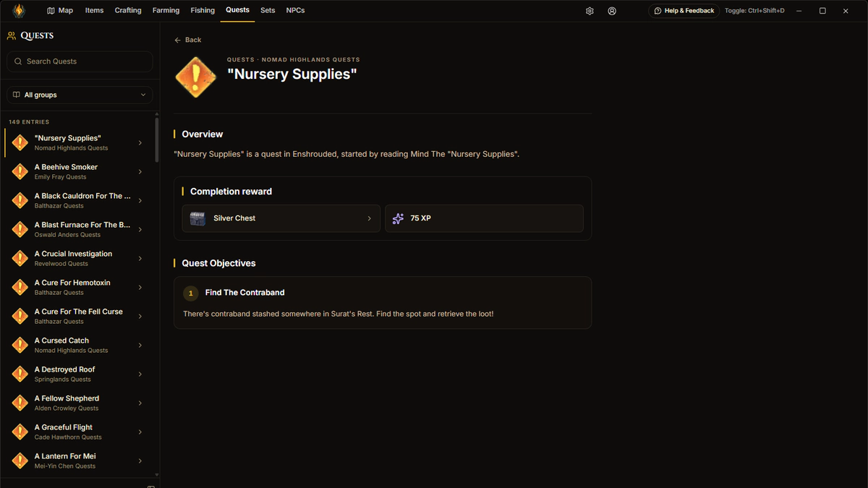Expand the A Graceful Flight row chevron
The width and height of the screenshot is (868, 488).
click(140, 432)
